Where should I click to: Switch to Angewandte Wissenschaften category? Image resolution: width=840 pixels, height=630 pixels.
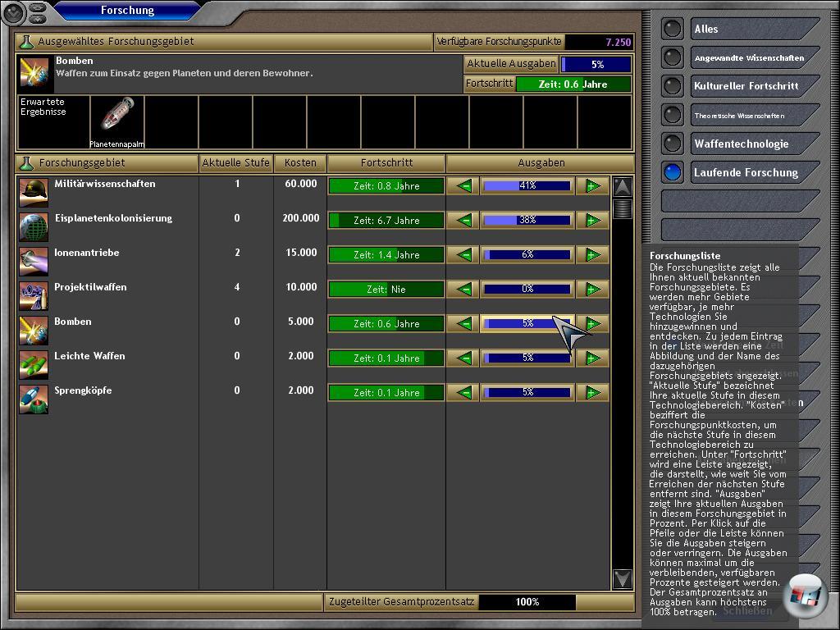coord(748,57)
